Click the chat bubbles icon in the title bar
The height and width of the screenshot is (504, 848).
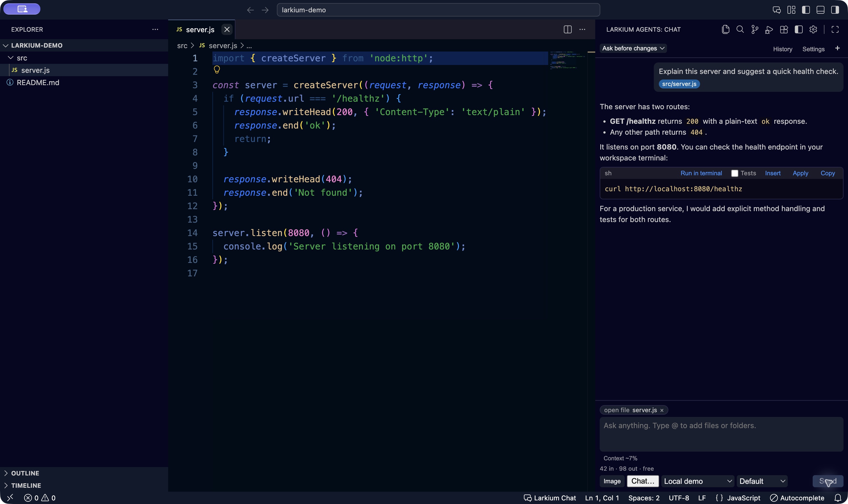pos(777,10)
